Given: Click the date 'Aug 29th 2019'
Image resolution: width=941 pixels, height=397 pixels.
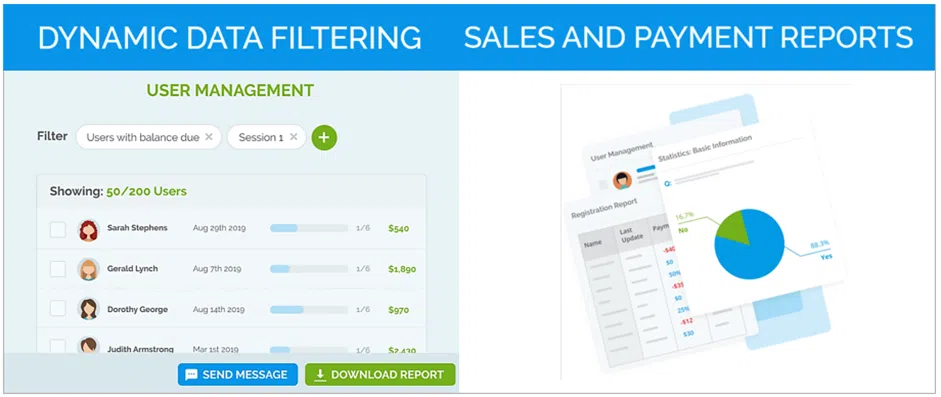Looking at the screenshot, I should tap(219, 228).
